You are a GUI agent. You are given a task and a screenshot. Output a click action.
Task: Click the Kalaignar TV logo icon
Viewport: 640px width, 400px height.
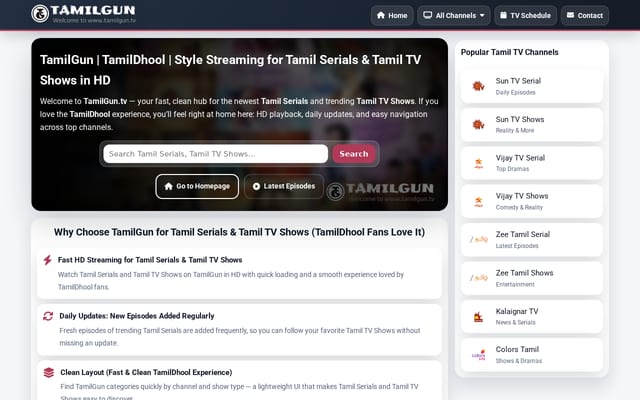pos(478,317)
